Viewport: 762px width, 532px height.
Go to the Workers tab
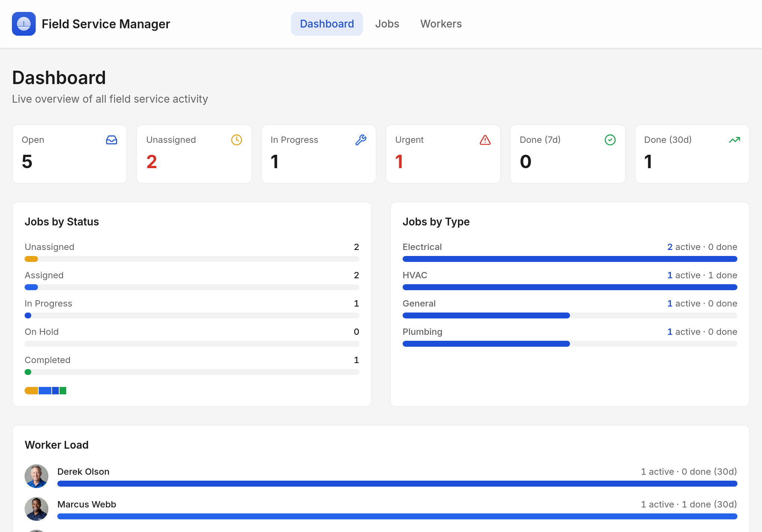(x=441, y=24)
